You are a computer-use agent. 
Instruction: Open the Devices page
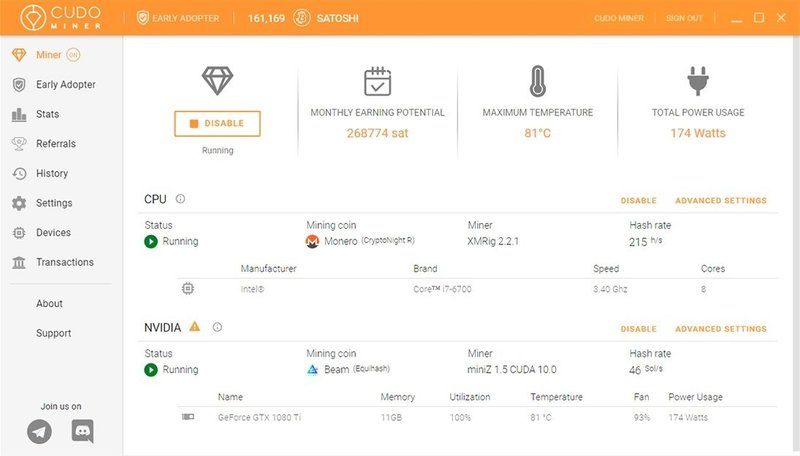point(53,233)
